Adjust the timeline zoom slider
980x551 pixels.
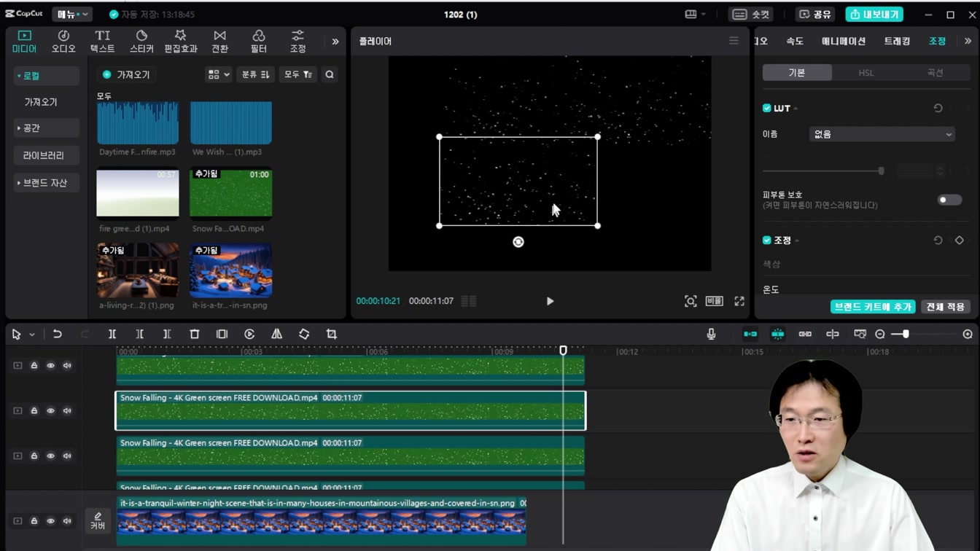point(906,334)
